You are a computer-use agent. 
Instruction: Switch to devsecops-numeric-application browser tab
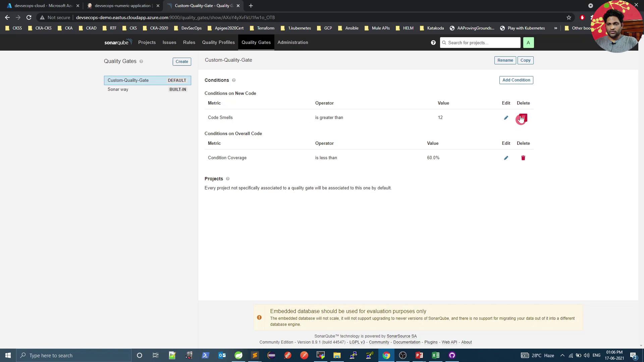pos(122,6)
